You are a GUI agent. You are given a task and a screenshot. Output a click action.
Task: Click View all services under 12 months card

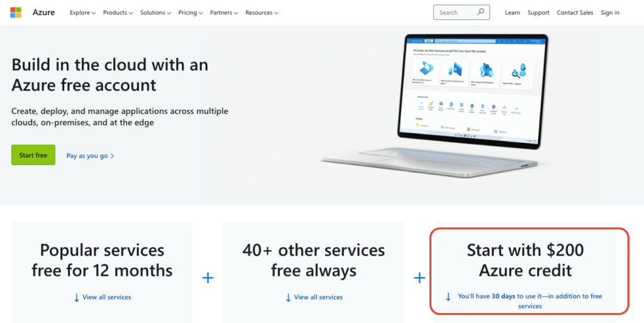click(103, 297)
